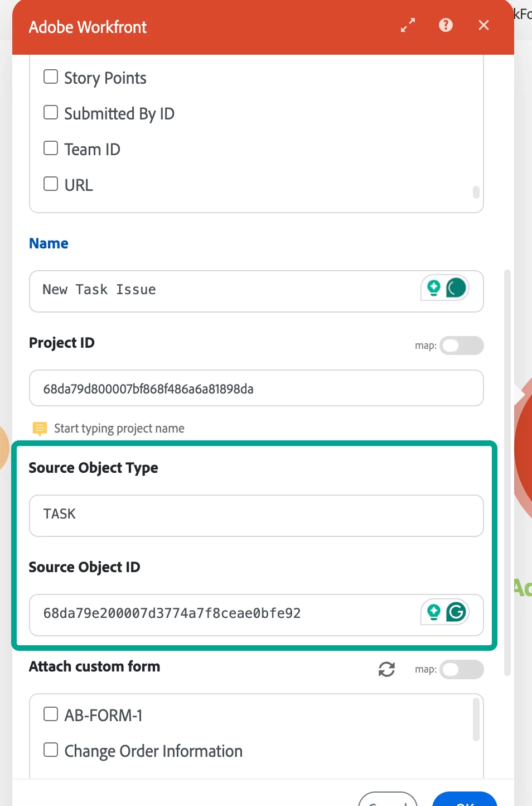Click the 'Start typing project name' hint
Image resolution: width=532 pixels, height=806 pixels.
tap(119, 428)
